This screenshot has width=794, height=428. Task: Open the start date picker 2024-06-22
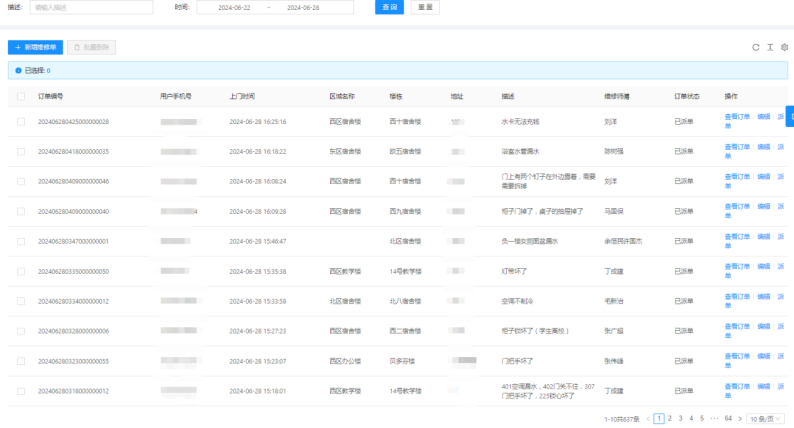click(x=234, y=7)
